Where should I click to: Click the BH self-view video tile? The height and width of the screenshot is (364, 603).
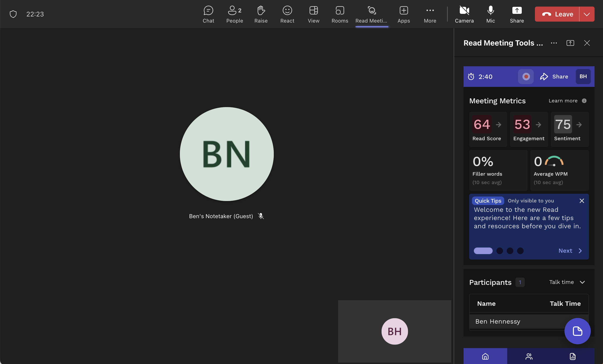point(394,331)
